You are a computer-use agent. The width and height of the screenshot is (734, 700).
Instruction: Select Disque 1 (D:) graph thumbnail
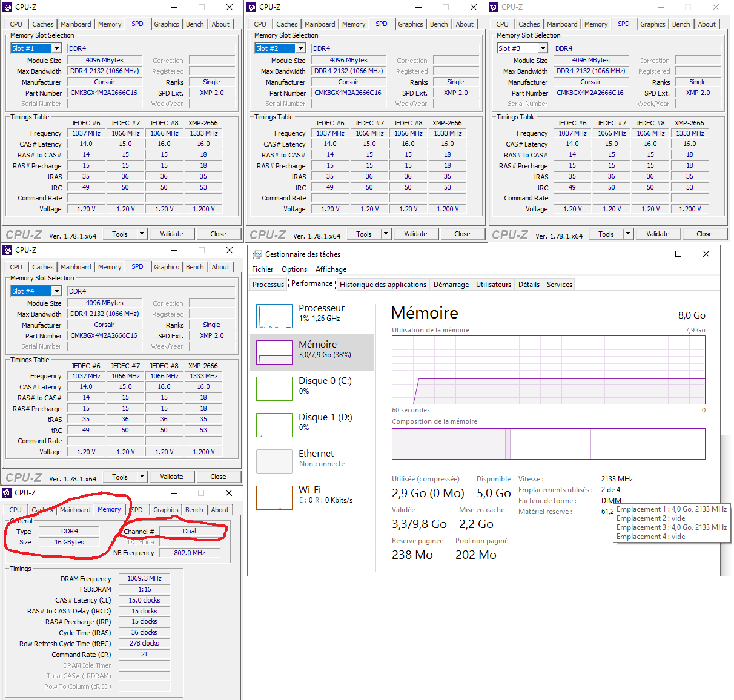274,425
